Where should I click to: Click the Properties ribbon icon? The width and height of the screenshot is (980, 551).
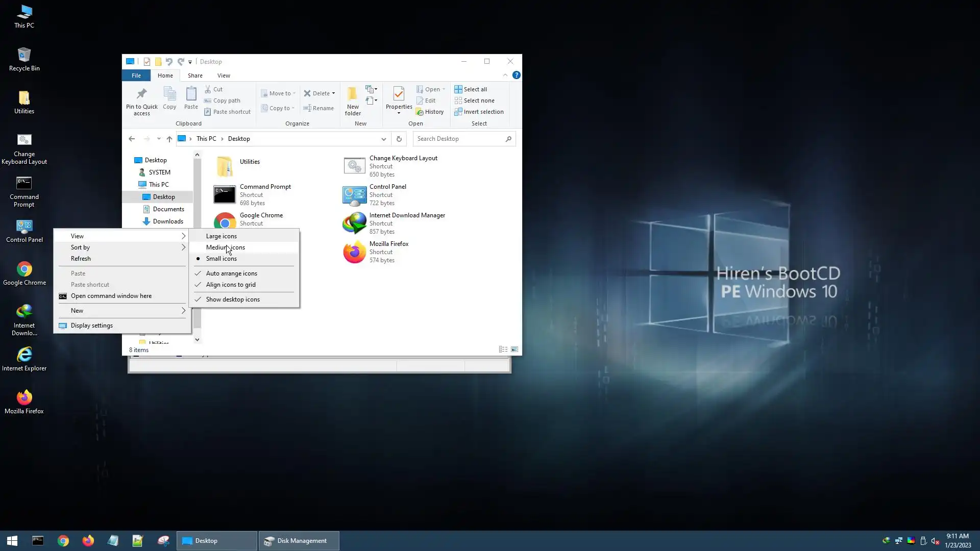tap(399, 94)
